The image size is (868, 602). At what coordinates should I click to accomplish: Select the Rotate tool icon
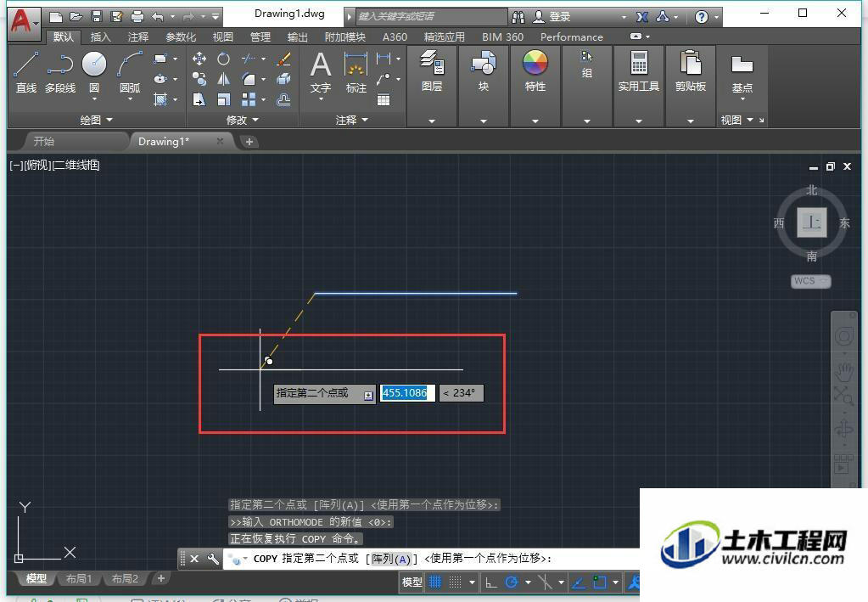tap(224, 59)
